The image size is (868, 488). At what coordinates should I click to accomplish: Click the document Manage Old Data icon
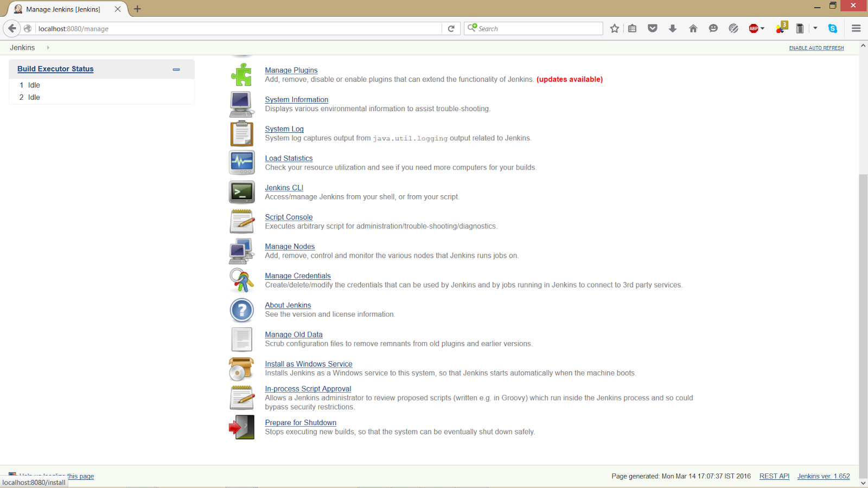pos(241,339)
